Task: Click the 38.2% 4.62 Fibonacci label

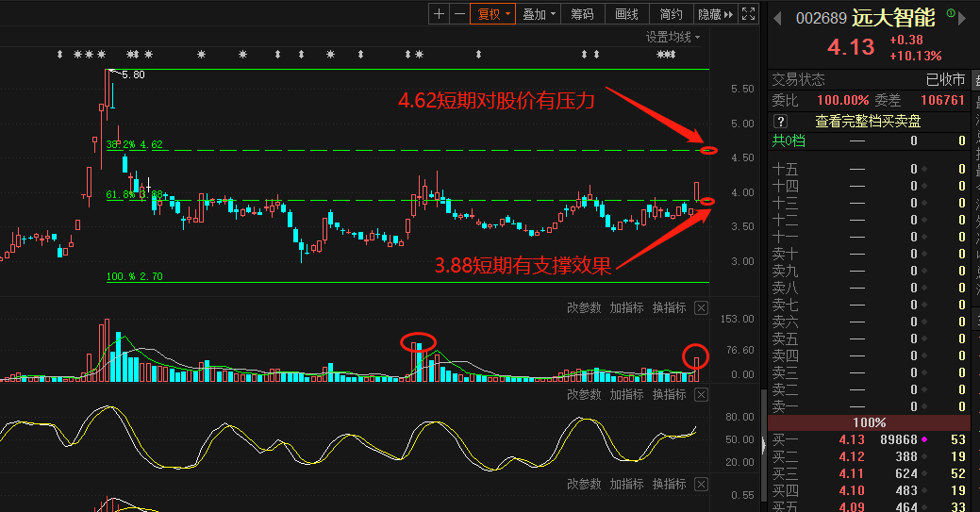Action: [134, 144]
